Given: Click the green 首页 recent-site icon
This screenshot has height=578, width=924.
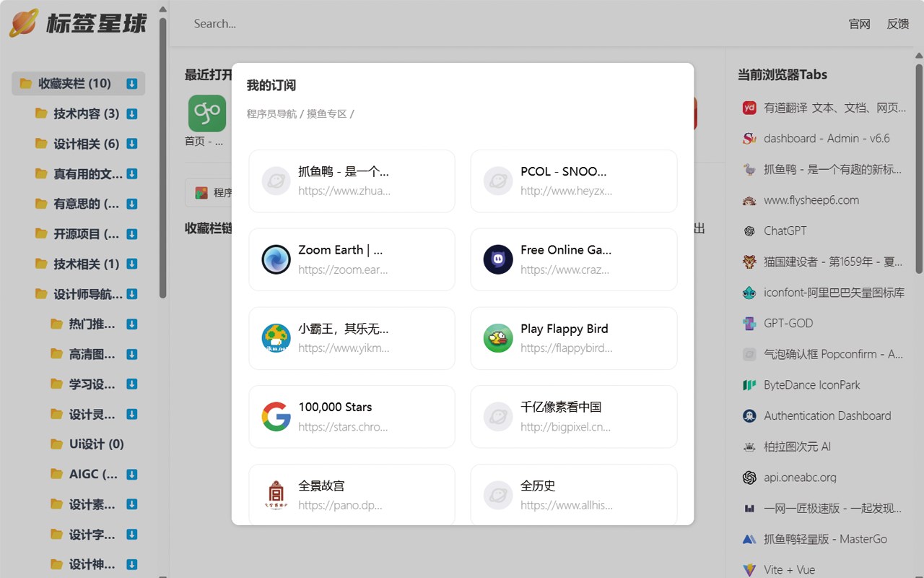Looking at the screenshot, I should click(207, 113).
